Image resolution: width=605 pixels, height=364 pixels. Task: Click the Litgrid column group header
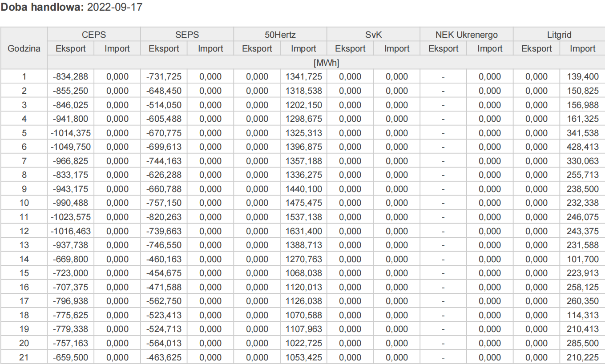(559, 35)
